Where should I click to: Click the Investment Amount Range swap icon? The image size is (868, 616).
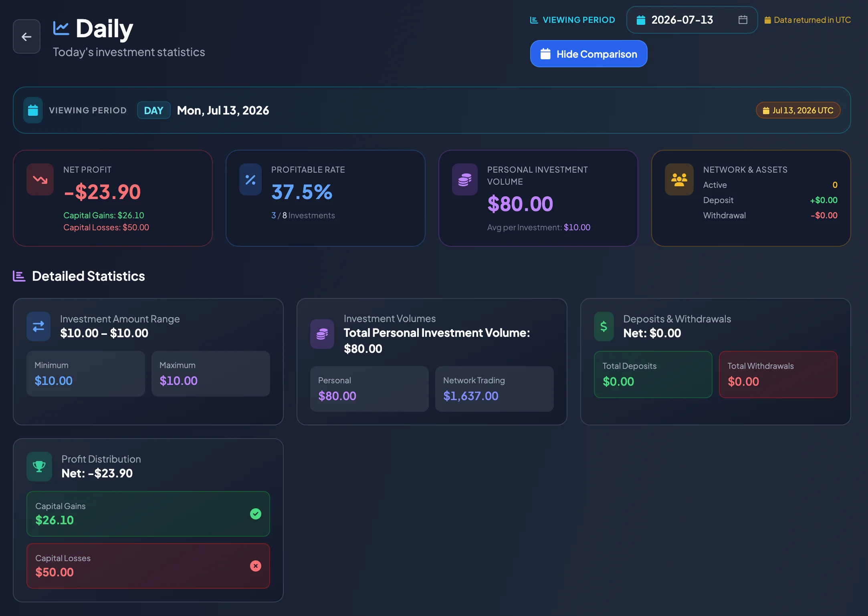point(38,326)
